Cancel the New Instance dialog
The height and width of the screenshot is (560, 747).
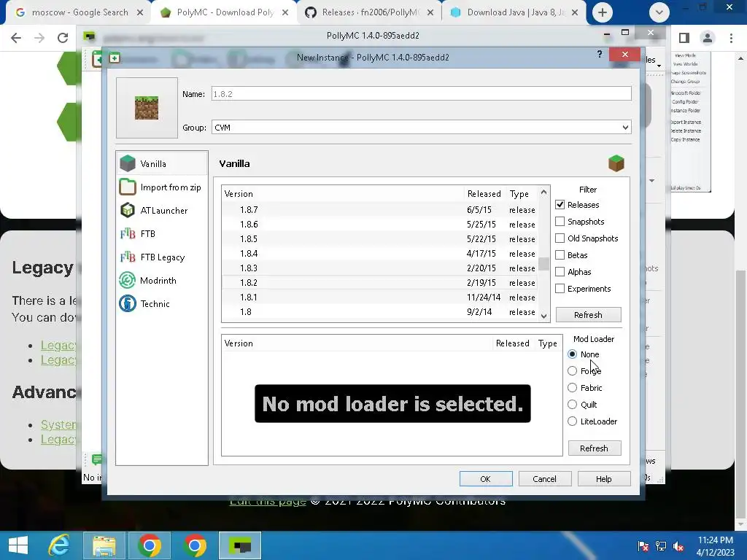545,479
